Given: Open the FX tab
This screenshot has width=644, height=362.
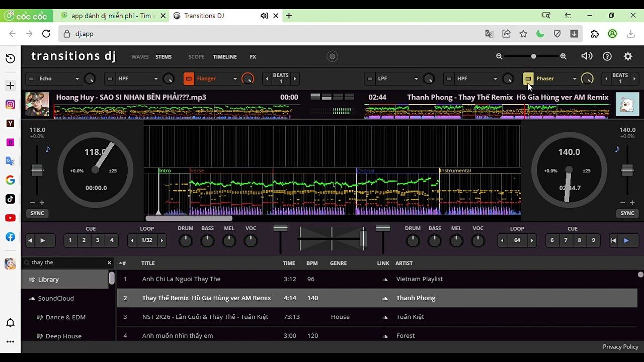Looking at the screenshot, I should (253, 57).
